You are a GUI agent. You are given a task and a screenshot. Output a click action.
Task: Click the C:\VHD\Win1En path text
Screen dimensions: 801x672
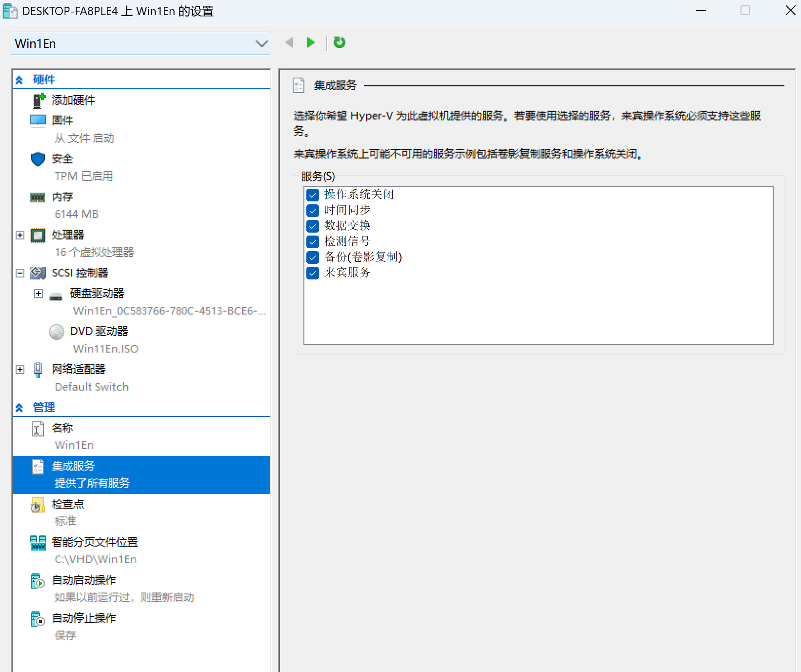(x=96, y=560)
